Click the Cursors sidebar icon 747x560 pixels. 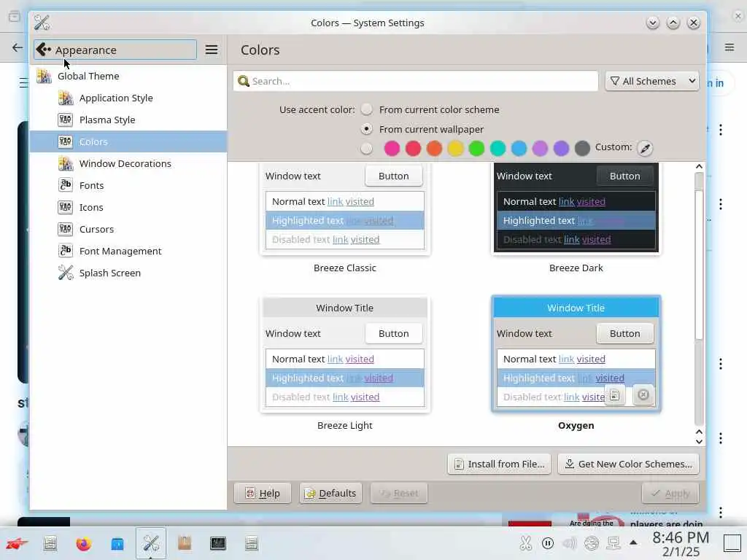[65, 229]
